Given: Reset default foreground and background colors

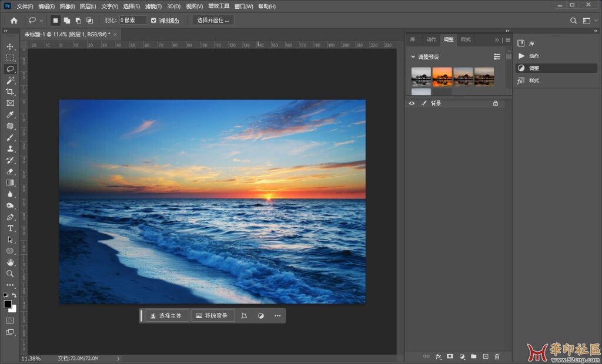Looking at the screenshot, I should pyautogui.click(x=5, y=295).
